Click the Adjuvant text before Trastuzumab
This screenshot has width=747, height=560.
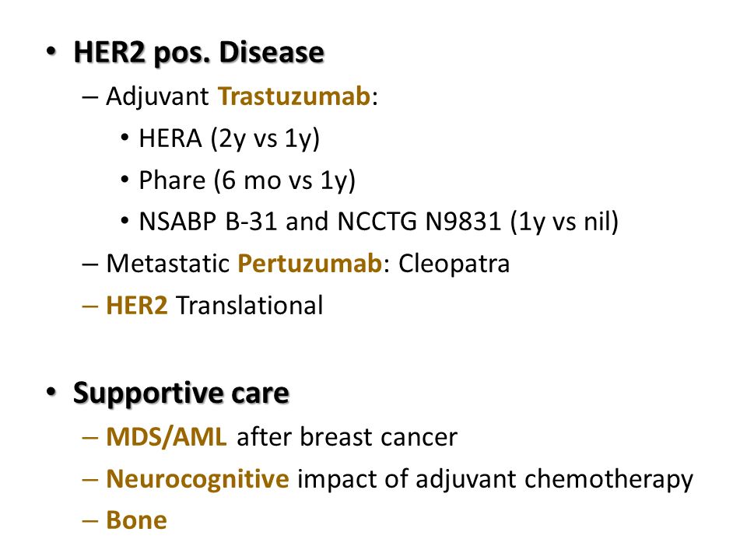pos(157,98)
